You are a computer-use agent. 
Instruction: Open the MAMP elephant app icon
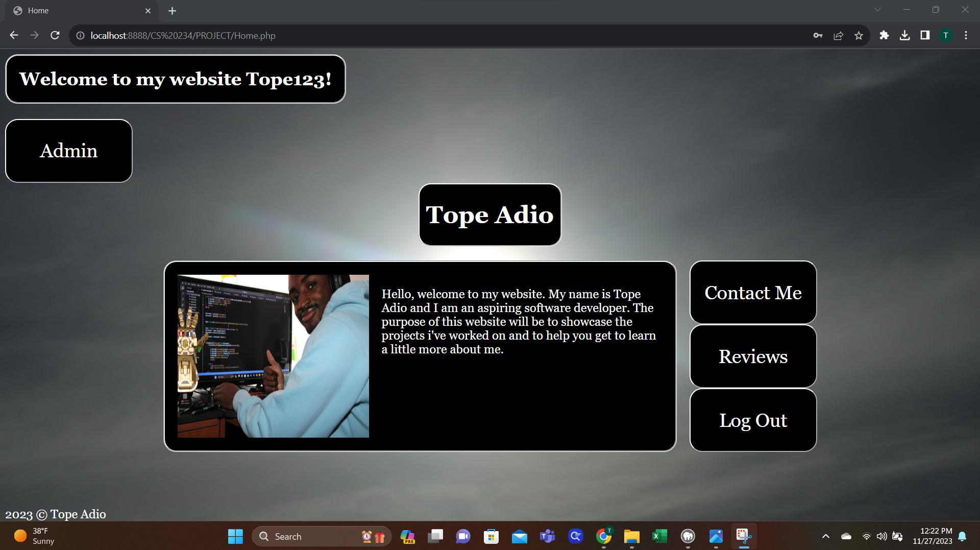688,536
